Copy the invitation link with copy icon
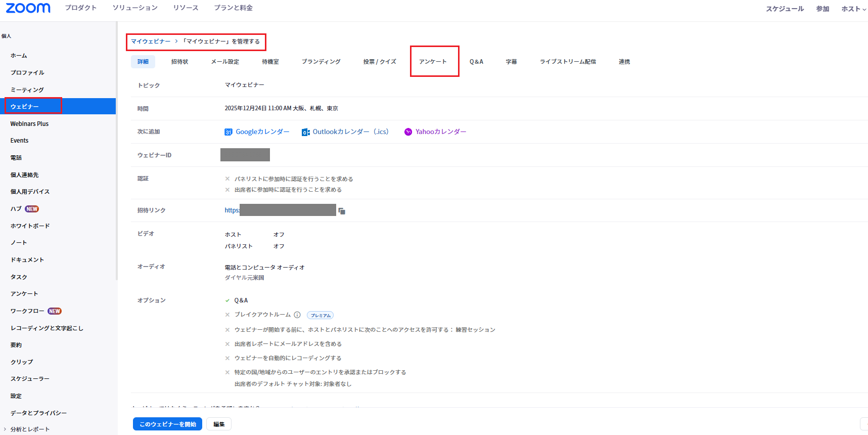868x435 pixels. tap(342, 211)
